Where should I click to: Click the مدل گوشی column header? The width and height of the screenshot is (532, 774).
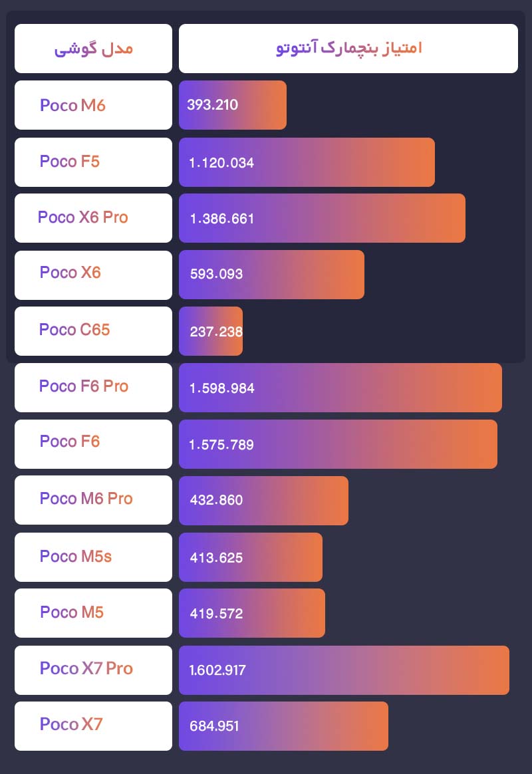pyautogui.click(x=93, y=49)
